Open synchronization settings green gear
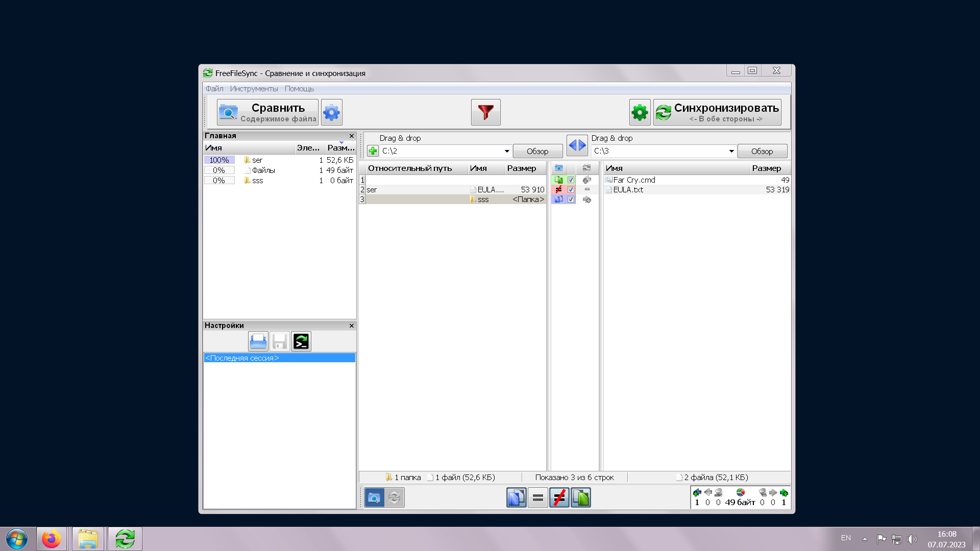 tap(639, 112)
